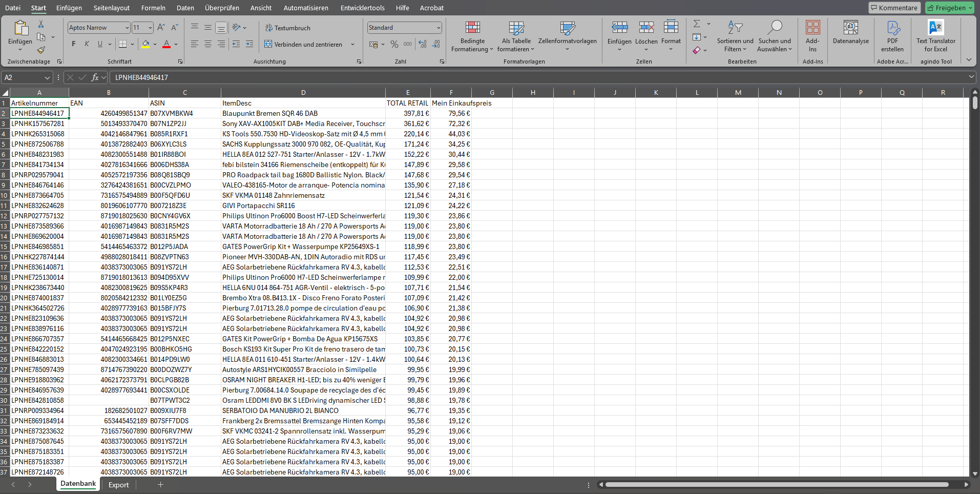The height and width of the screenshot is (494, 980).
Task: Open the Standard number format dropdown
Action: point(439,28)
